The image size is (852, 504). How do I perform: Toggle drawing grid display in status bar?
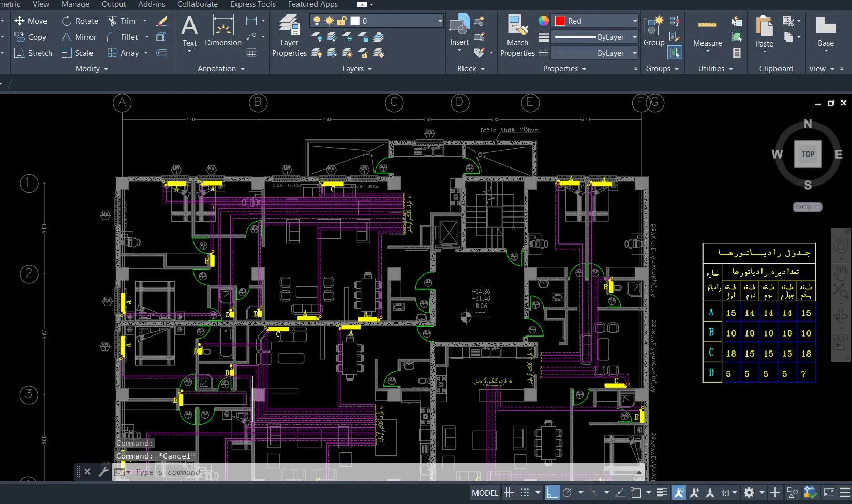pyautogui.click(x=510, y=493)
